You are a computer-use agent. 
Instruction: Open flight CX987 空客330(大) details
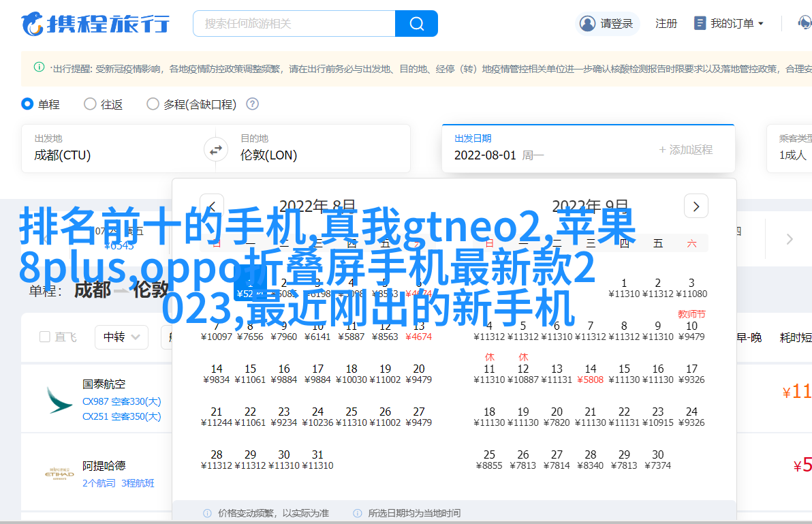coord(122,401)
